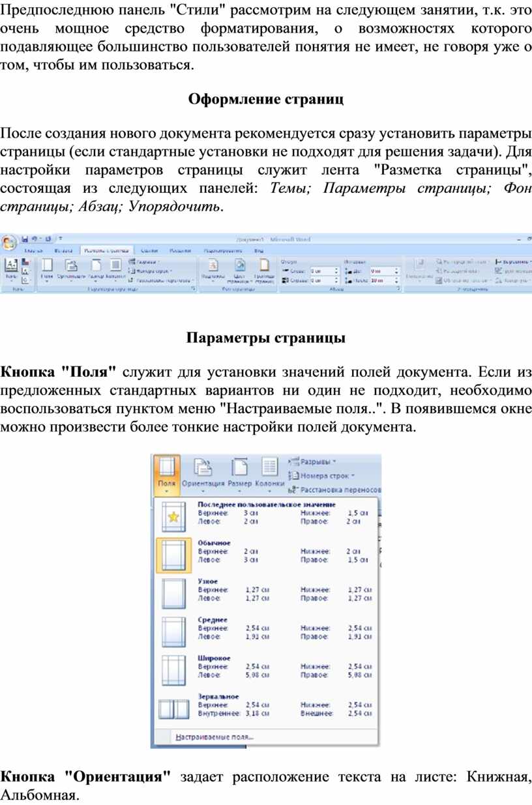Click the Office button in the top ribbon
Viewport: 532px width, 805px height.
tap(9, 242)
